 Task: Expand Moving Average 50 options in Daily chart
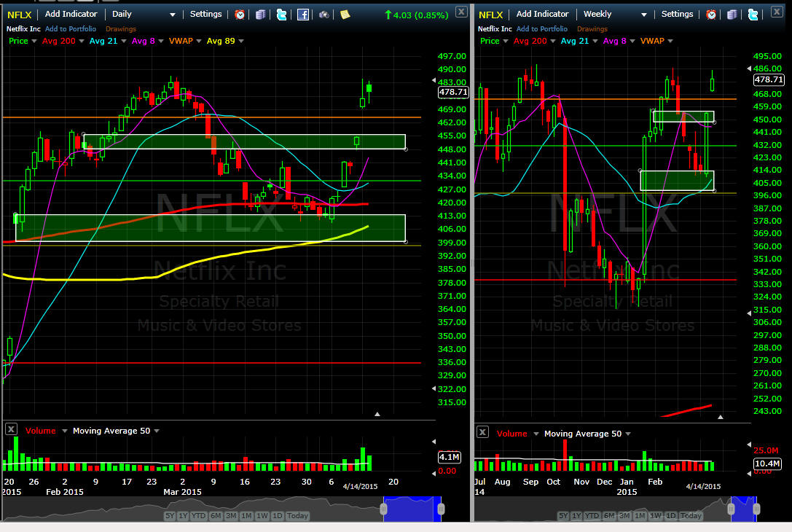tap(157, 431)
